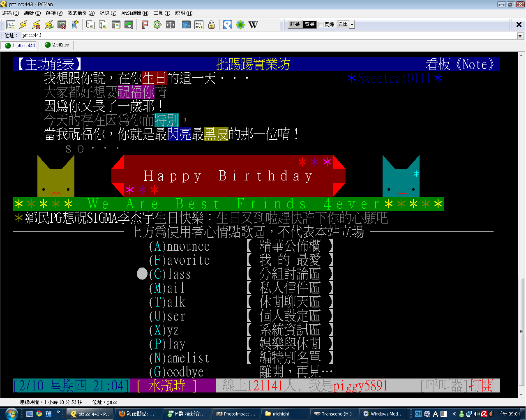The image size is (526, 420).
Task: Select the (M)ail menu entry
Action: point(167,288)
